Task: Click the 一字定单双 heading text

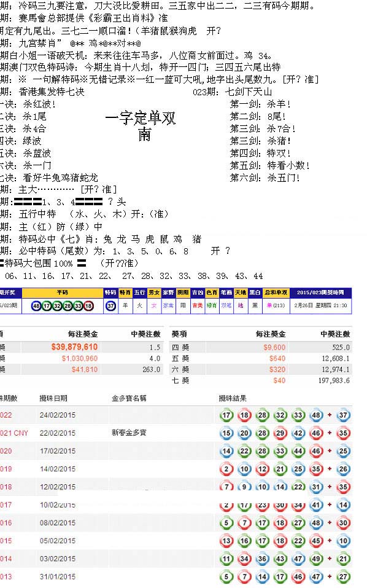Action: (141, 118)
